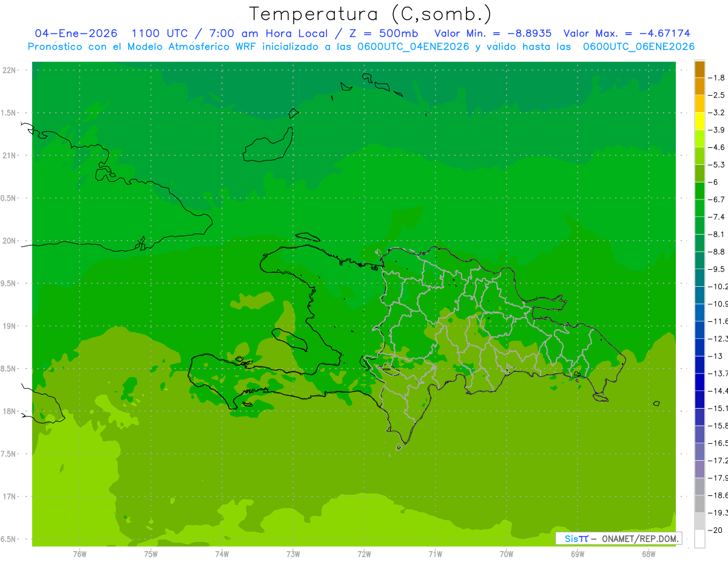Click the '74W' longitude axis label

click(x=222, y=554)
